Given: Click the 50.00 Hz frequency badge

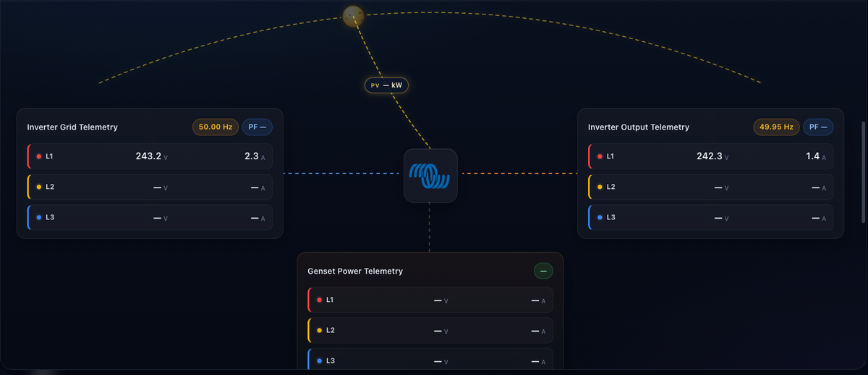Looking at the screenshot, I should (215, 127).
